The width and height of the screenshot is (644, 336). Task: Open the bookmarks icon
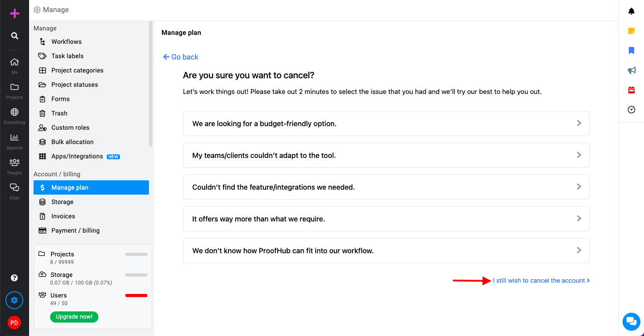pos(631,51)
